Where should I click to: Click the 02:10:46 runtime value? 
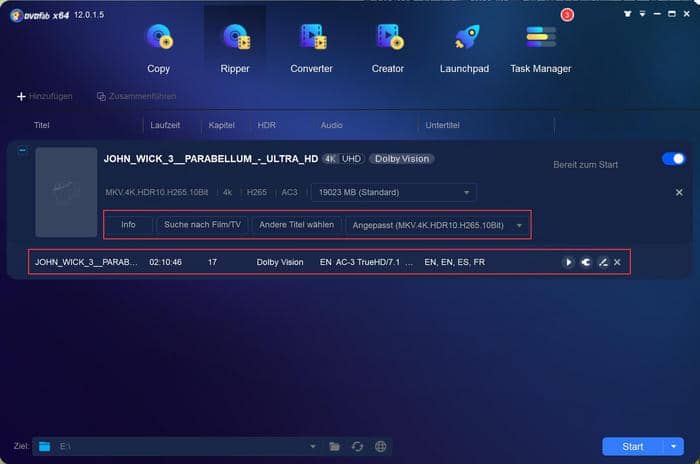tap(165, 262)
